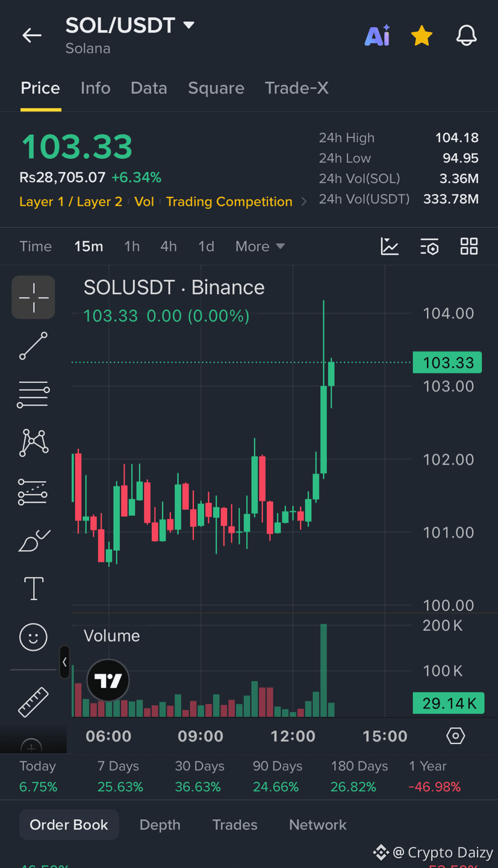Open the More intervals dropdown
The image size is (498, 868).
pyautogui.click(x=260, y=246)
